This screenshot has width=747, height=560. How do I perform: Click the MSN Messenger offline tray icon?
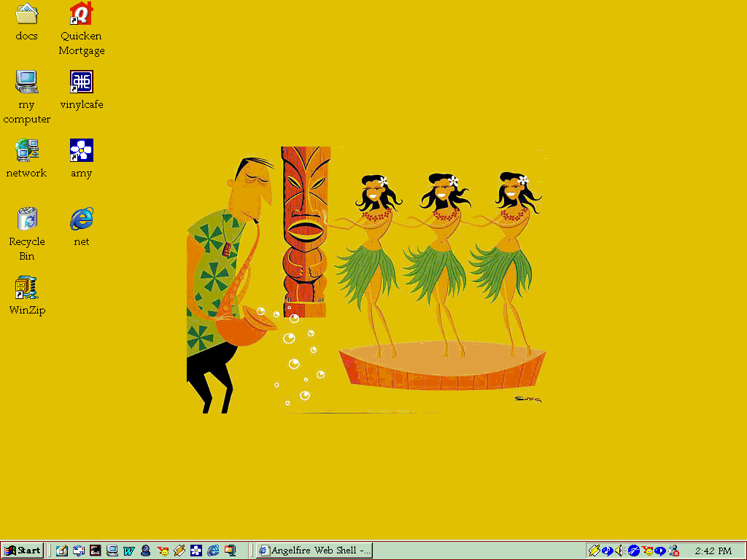click(674, 551)
